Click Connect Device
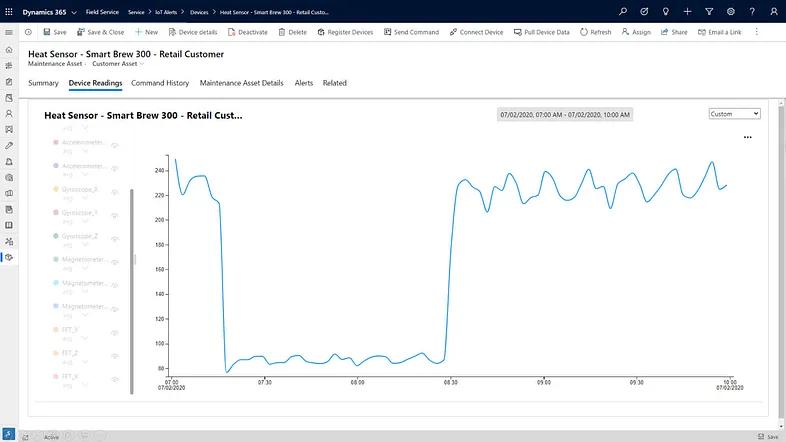This screenshot has width=786, height=442. (x=476, y=32)
